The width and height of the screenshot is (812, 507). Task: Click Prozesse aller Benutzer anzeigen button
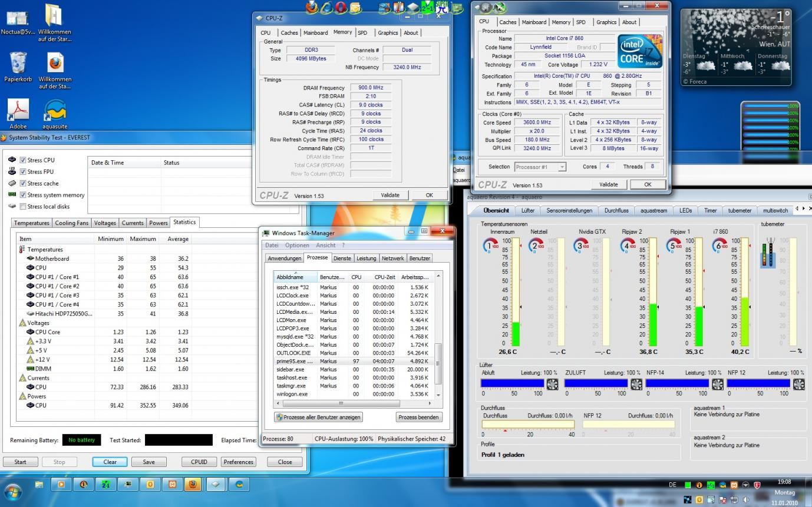pyautogui.click(x=318, y=417)
